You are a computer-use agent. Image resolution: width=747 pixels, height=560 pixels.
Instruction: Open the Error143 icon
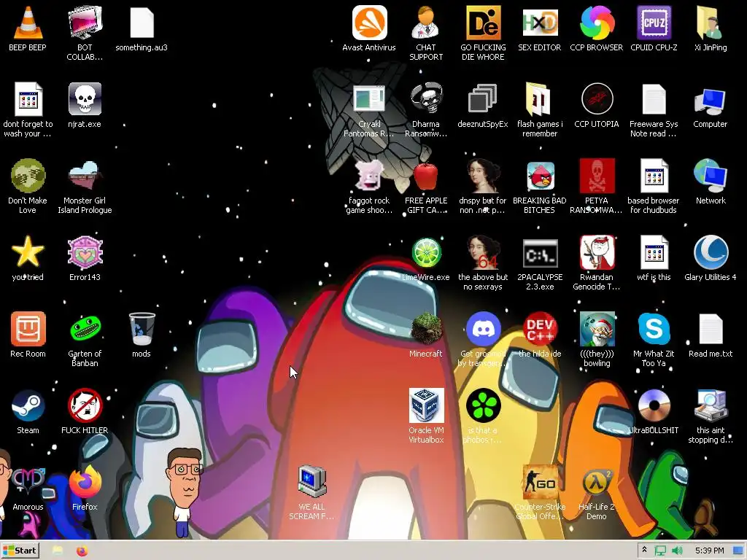pyautogui.click(x=85, y=252)
